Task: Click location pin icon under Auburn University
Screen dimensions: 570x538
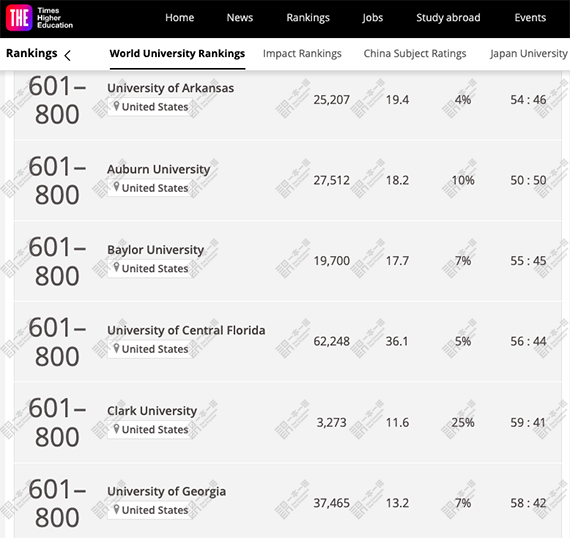Action: point(116,187)
